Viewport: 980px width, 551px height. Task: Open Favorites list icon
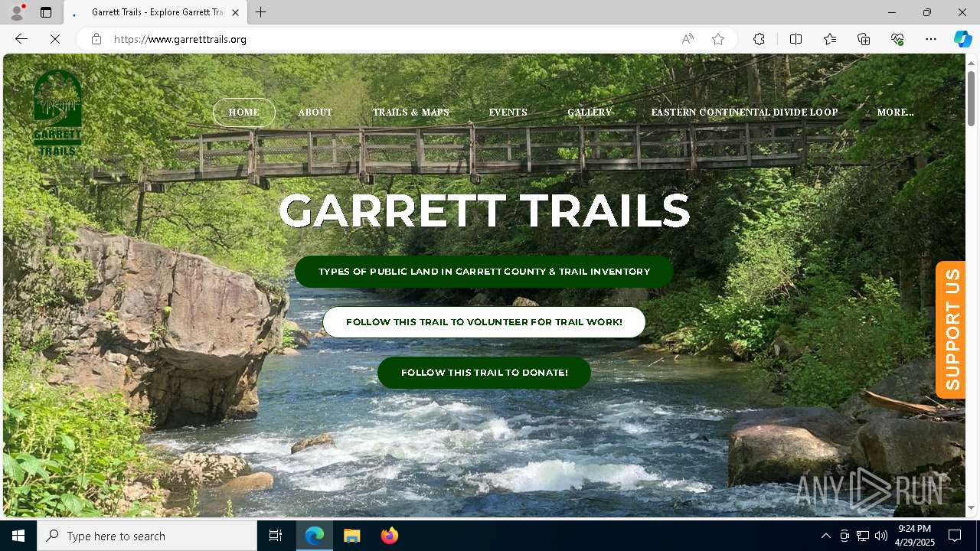830,39
